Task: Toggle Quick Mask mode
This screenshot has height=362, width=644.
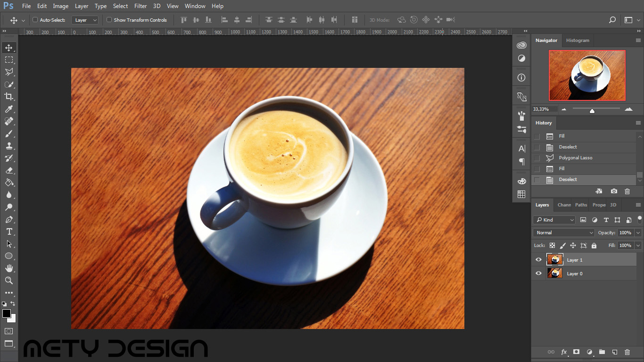Action: (9, 331)
